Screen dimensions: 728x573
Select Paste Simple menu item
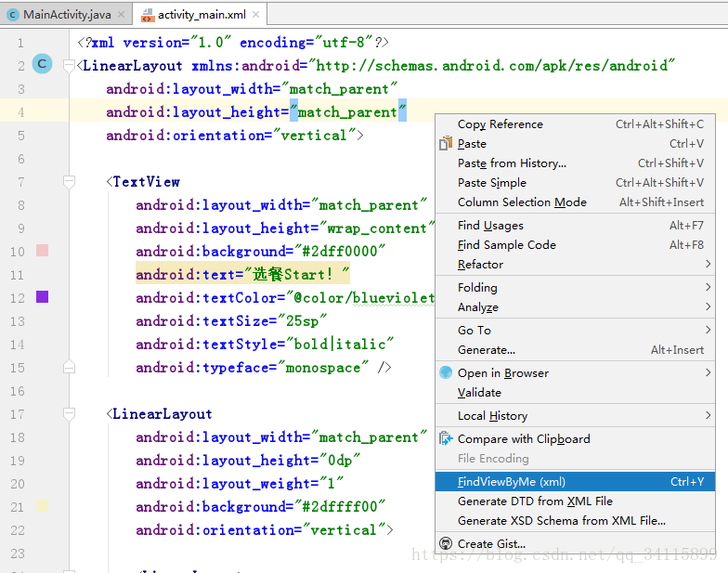coord(576,182)
